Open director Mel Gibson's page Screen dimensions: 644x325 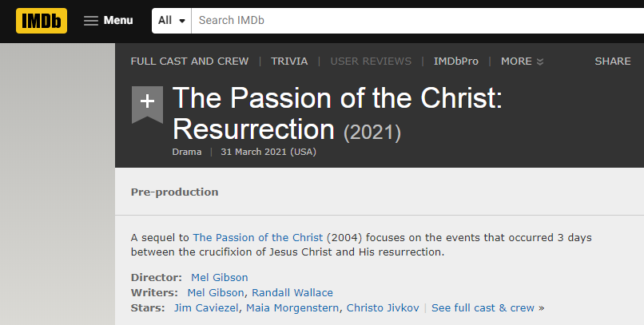pos(220,277)
